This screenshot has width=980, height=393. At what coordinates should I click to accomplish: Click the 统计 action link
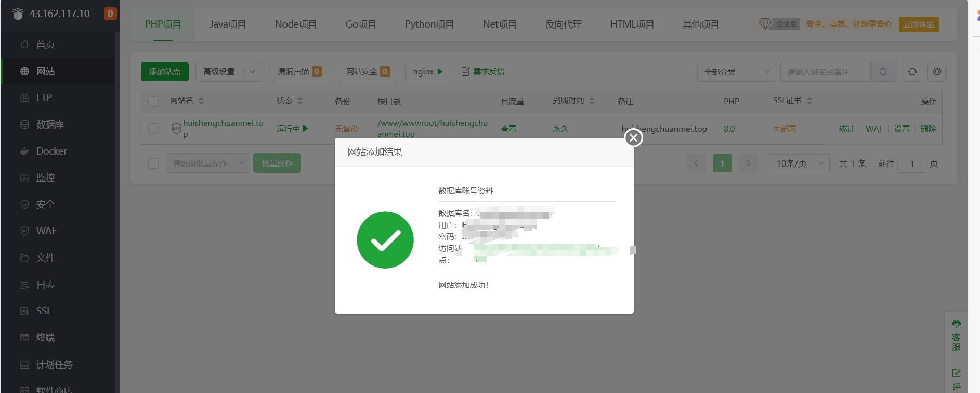coord(846,129)
